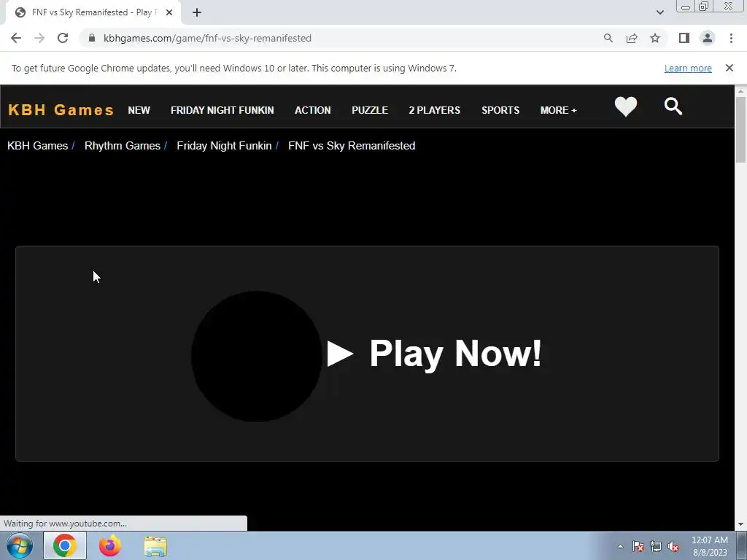Click the Action Center flag icon

(638, 546)
